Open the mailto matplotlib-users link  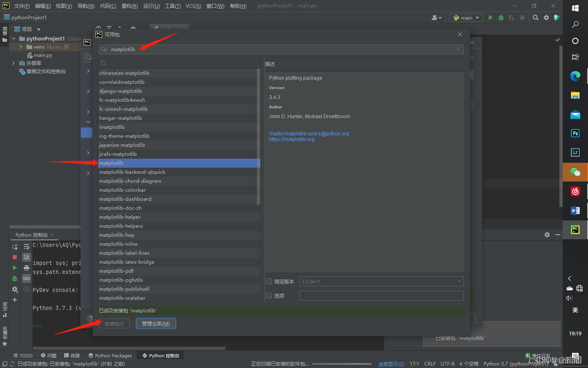click(309, 134)
